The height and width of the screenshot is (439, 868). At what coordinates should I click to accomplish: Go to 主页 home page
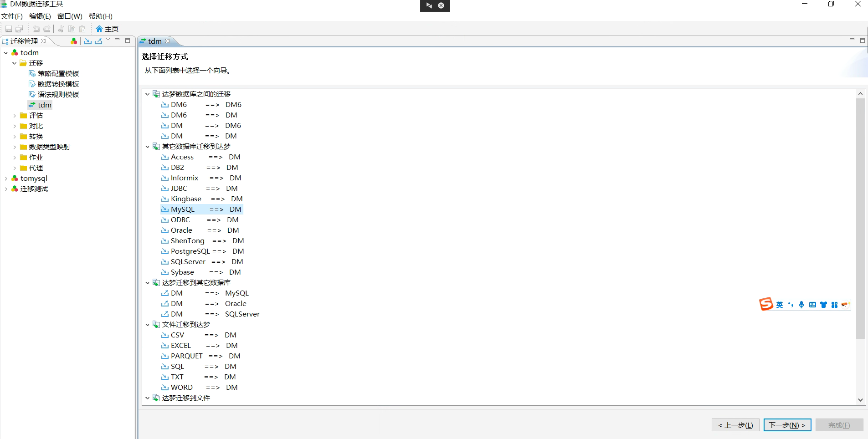coord(107,29)
